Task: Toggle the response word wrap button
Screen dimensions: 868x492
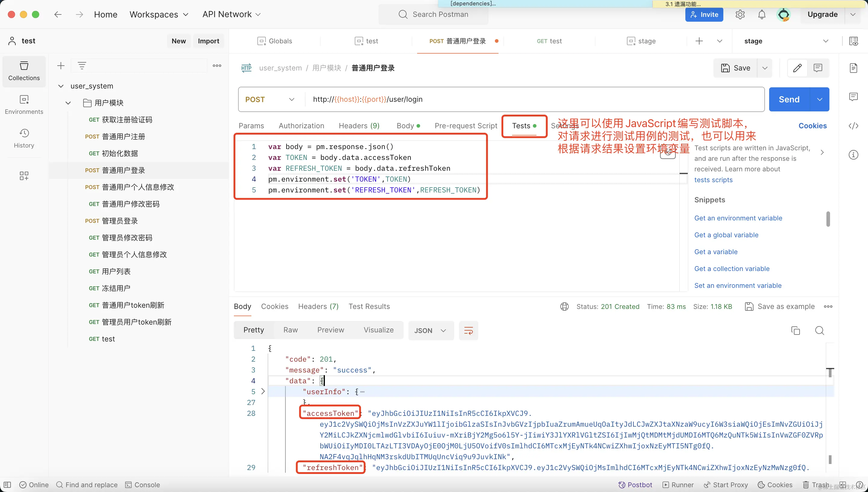Action: [468, 331]
